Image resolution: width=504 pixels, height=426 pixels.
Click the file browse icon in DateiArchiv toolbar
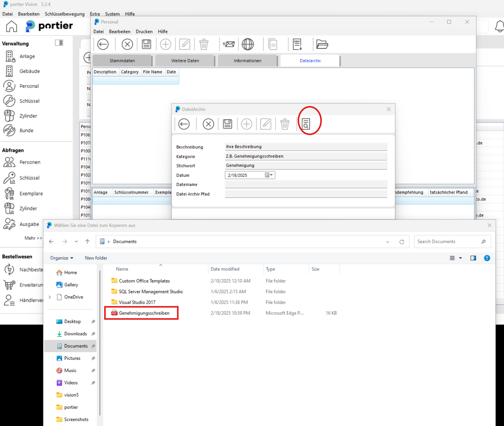tap(306, 124)
